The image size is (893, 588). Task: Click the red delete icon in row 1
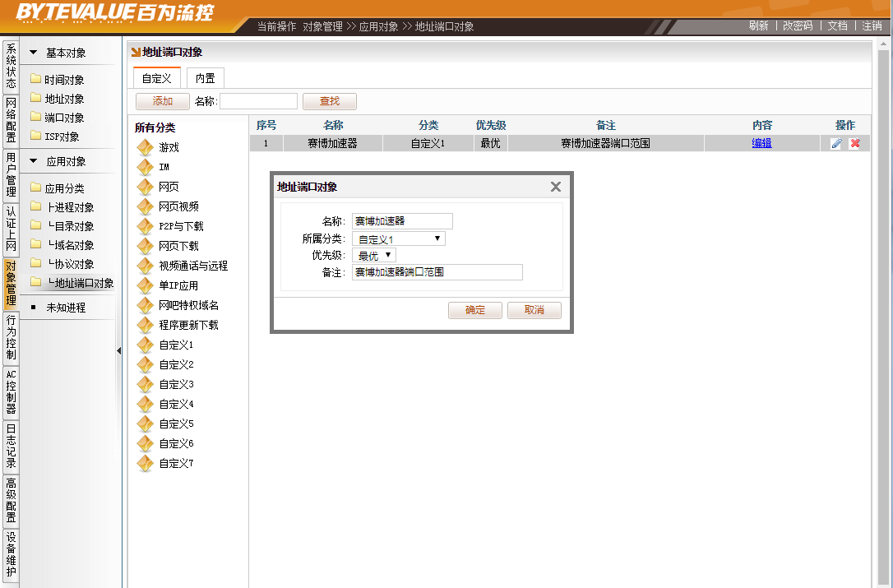point(855,143)
